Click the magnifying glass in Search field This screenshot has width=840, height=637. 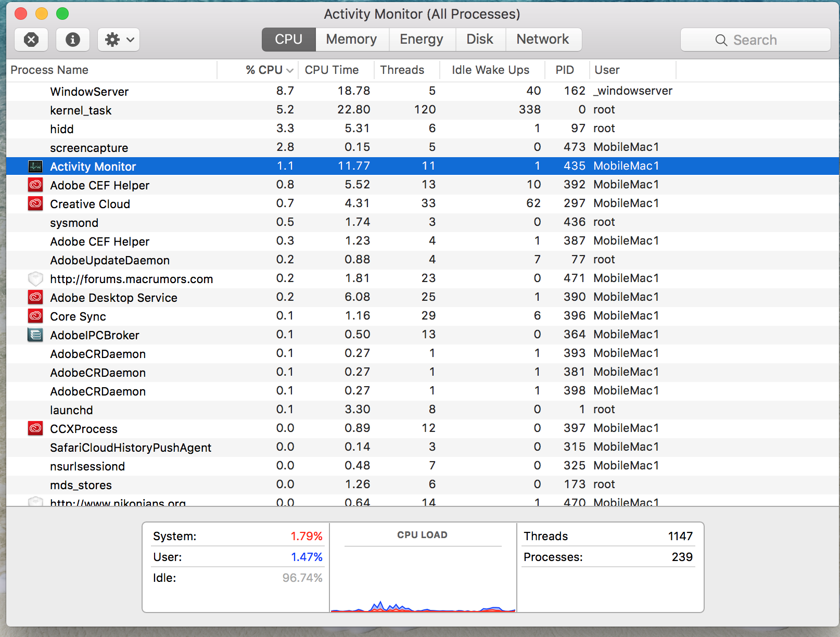721,40
